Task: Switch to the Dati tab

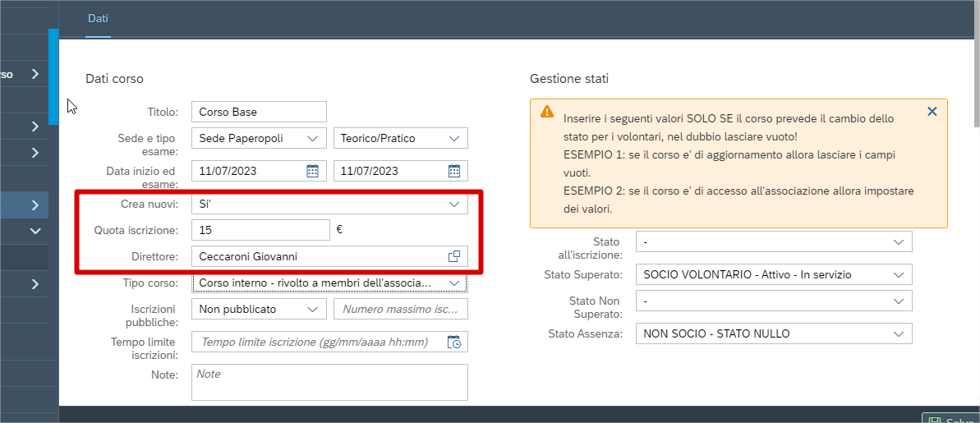Action: coord(98,18)
